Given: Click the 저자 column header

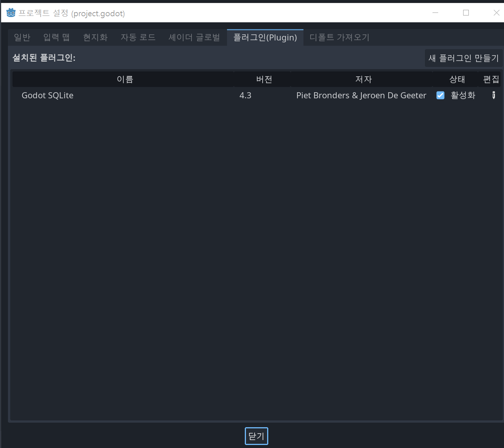Looking at the screenshot, I should [363, 79].
